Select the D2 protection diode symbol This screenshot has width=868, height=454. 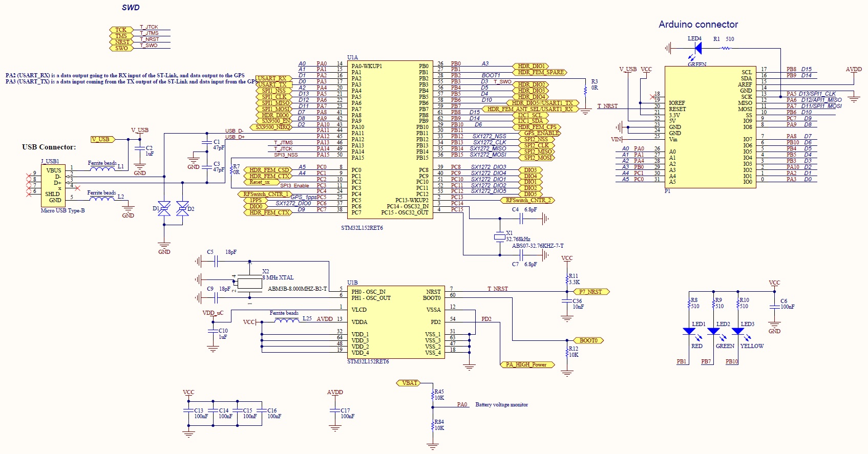tap(182, 208)
